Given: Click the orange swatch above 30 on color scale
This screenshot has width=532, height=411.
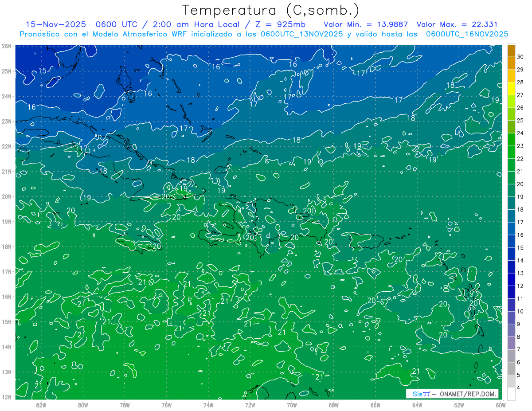Looking at the screenshot, I should click(511, 50).
